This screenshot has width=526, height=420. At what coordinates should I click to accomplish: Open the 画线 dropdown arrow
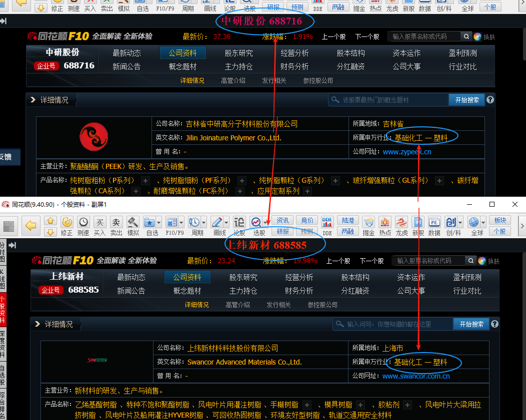[x=226, y=222]
